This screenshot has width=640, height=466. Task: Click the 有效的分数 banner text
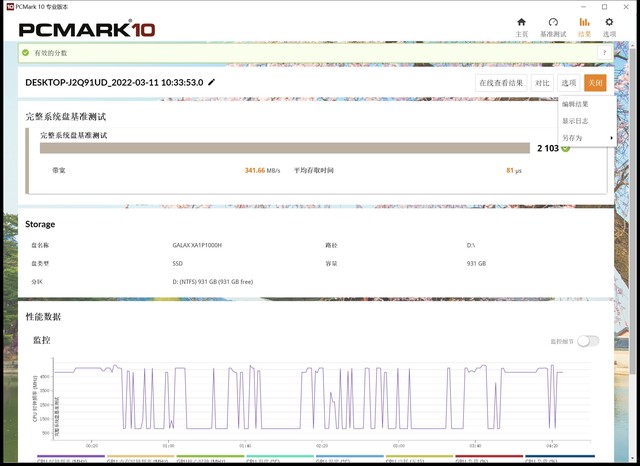click(x=51, y=53)
